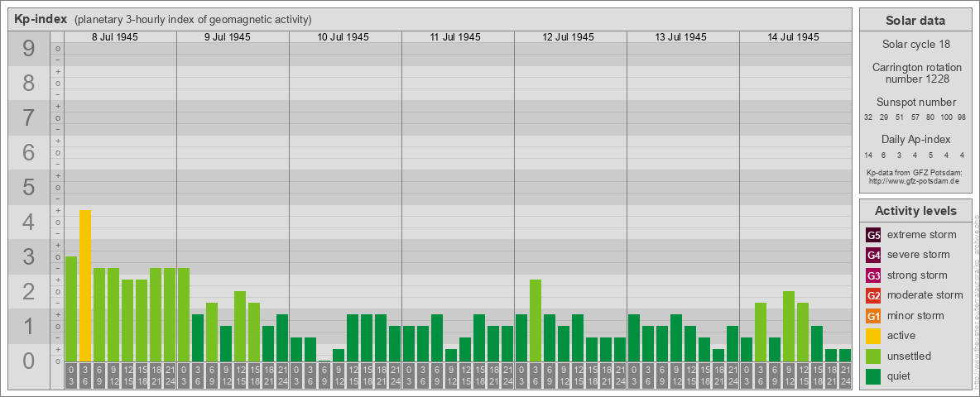Image resolution: width=980 pixels, height=397 pixels.
Task: Click the severe storm legend label
Action: pyautogui.click(x=919, y=255)
